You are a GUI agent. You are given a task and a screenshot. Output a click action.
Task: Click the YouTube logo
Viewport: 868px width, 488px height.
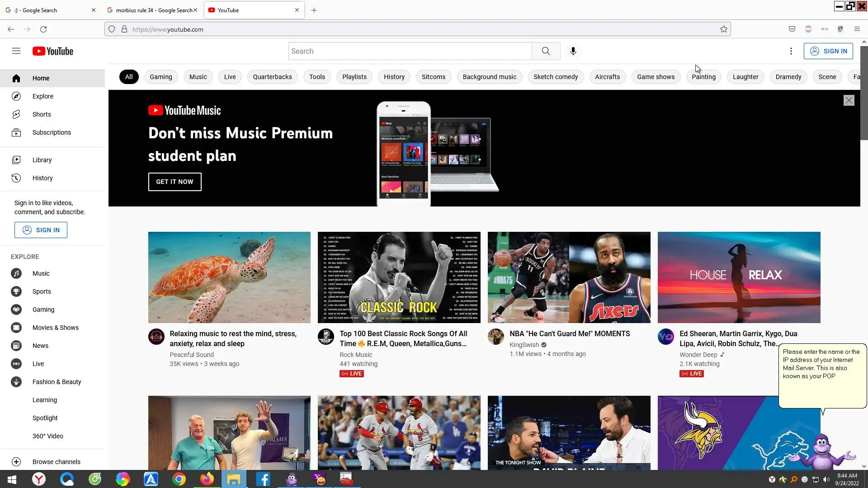[x=53, y=51]
